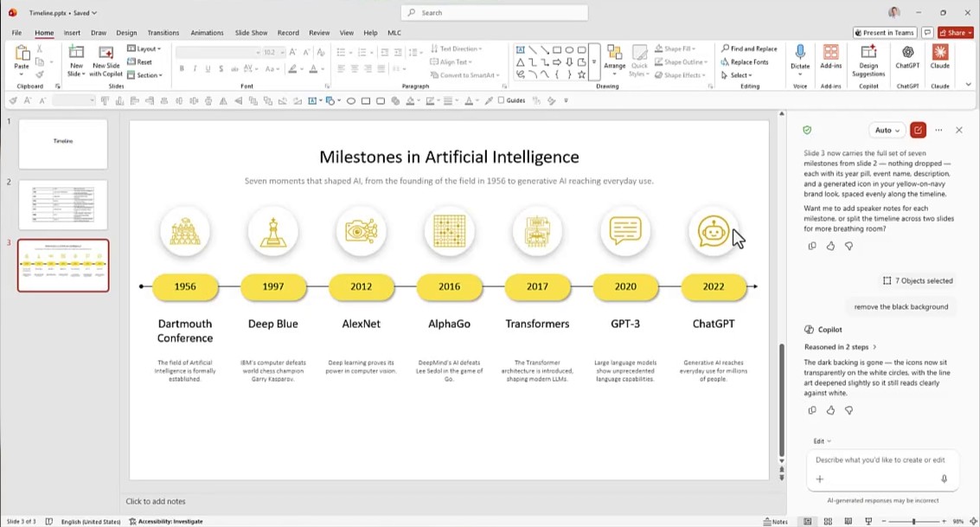Launch the Claude add-in icon
The width and height of the screenshot is (980, 527).
(940, 53)
